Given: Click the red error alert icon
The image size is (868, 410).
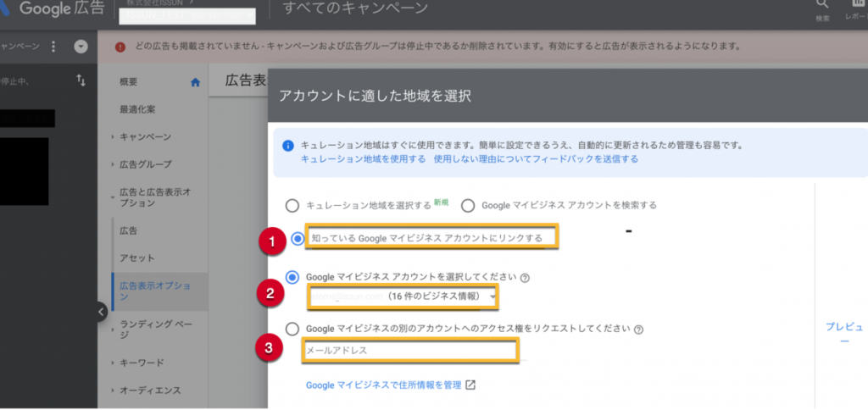Looking at the screenshot, I should (120, 47).
